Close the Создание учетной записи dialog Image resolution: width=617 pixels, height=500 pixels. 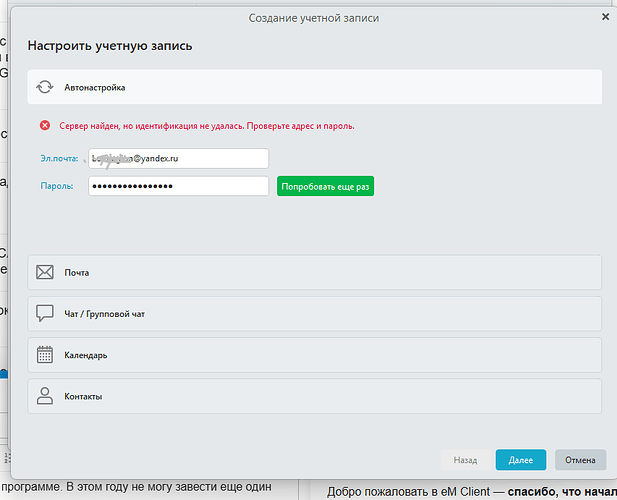pyautogui.click(x=606, y=17)
